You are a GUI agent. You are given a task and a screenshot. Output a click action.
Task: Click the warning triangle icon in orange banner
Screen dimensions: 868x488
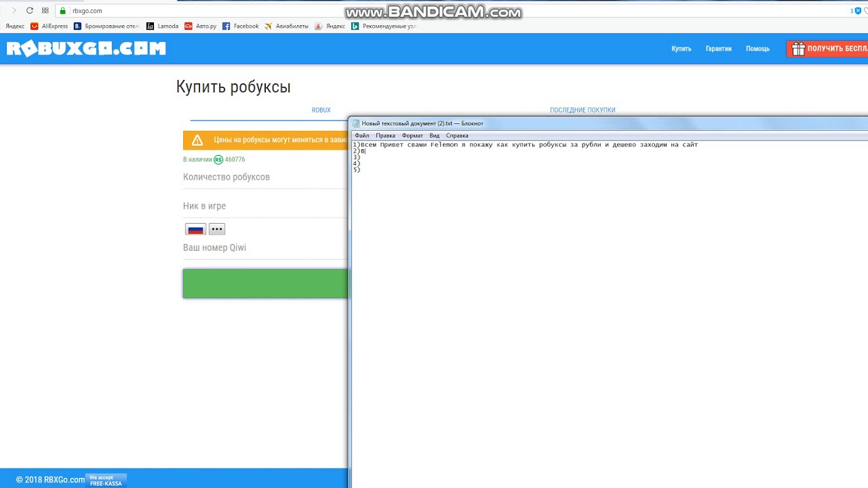pyautogui.click(x=197, y=140)
